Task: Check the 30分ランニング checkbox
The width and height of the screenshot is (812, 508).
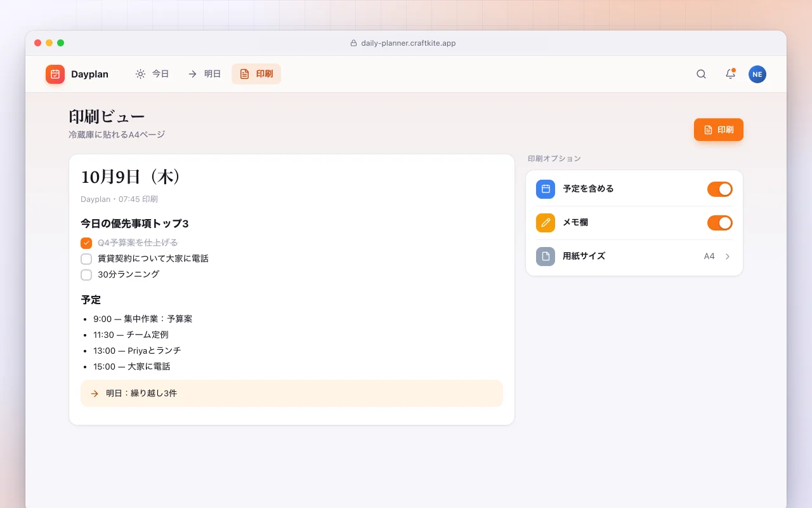Action: (86, 275)
